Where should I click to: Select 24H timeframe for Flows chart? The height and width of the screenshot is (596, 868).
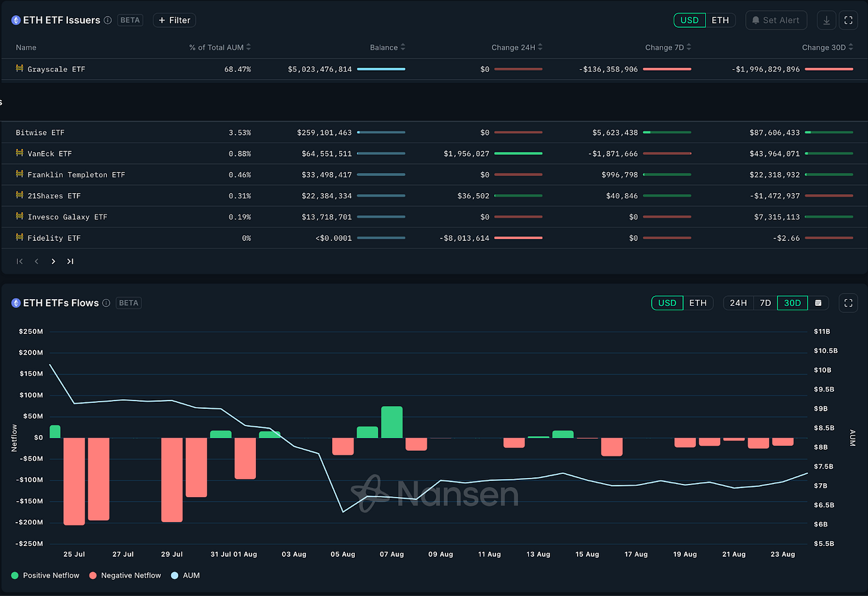tap(738, 303)
